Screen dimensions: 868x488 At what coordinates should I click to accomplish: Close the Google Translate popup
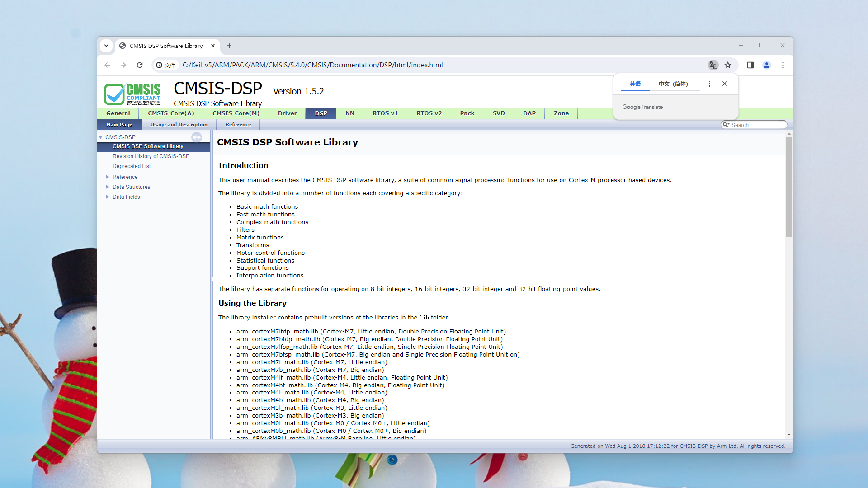[725, 84]
